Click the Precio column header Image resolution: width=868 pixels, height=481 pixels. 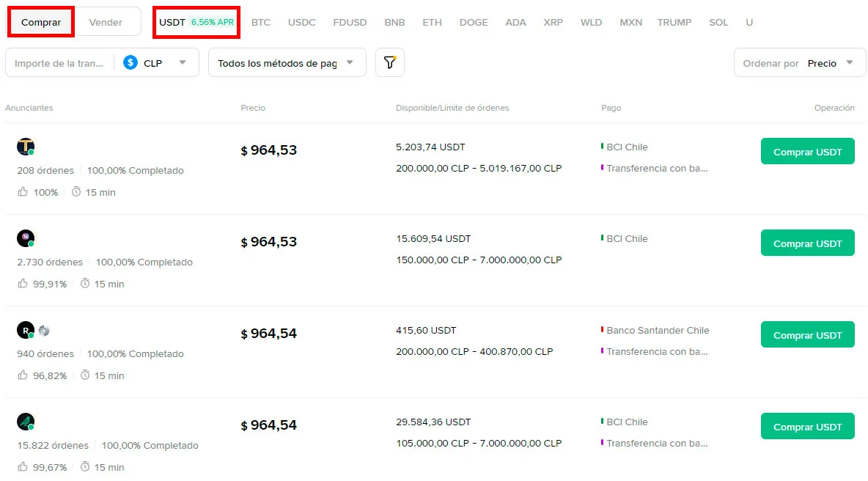(x=253, y=108)
